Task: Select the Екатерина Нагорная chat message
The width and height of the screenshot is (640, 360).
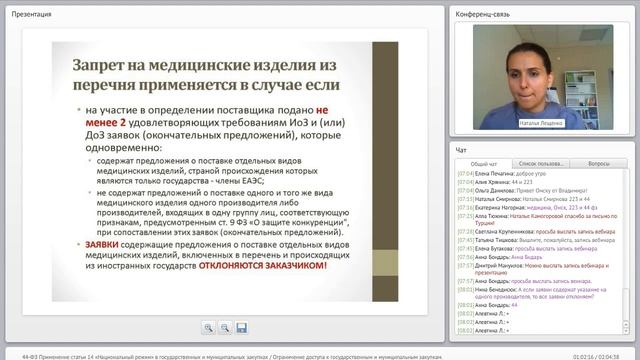Action: [527, 208]
